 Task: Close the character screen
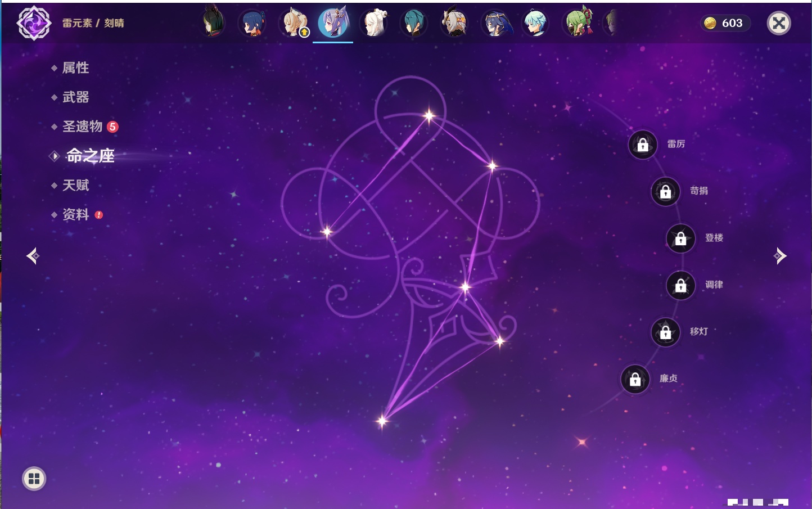tap(779, 23)
